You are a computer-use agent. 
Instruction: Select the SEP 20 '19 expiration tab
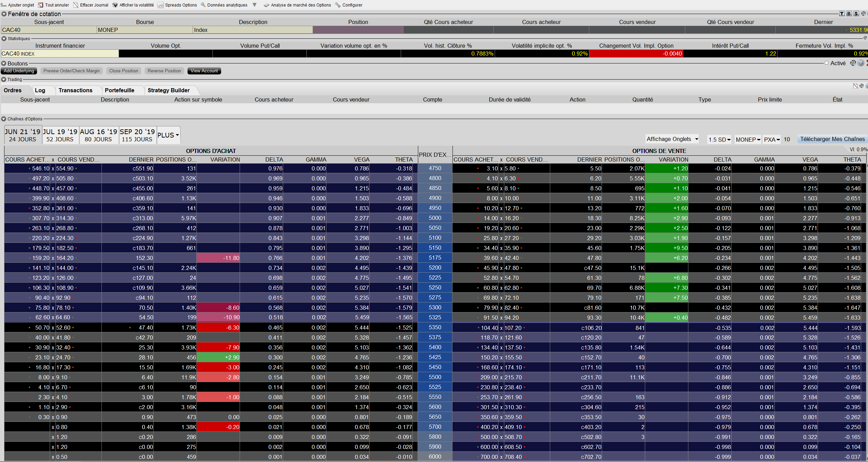pos(137,135)
